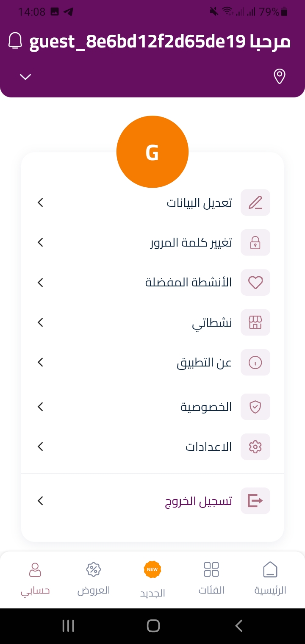Click the store icon for نشاطي

point(255,322)
